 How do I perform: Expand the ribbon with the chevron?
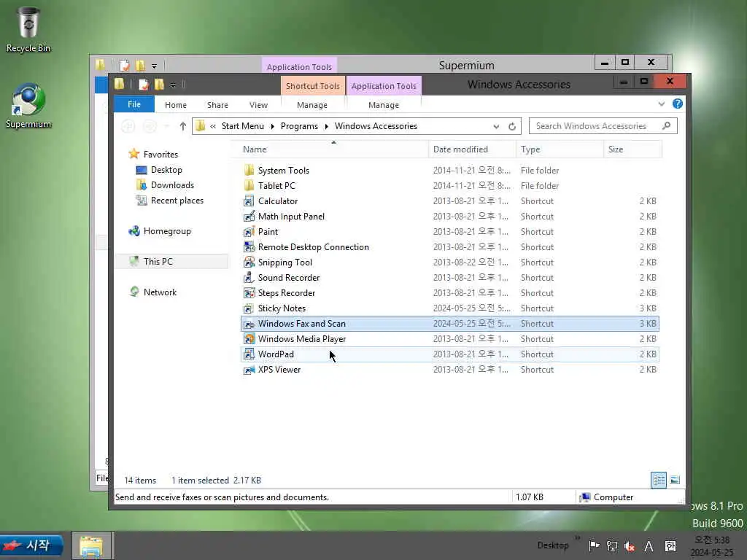tap(661, 104)
